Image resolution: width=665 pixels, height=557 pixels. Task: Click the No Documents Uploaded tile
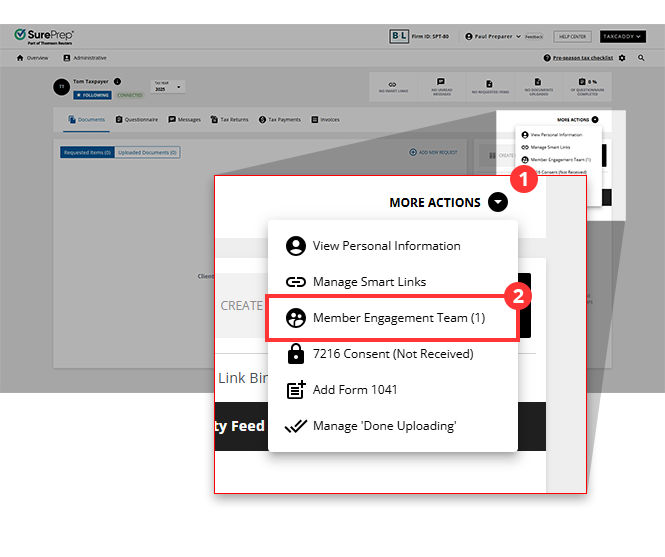(x=538, y=87)
